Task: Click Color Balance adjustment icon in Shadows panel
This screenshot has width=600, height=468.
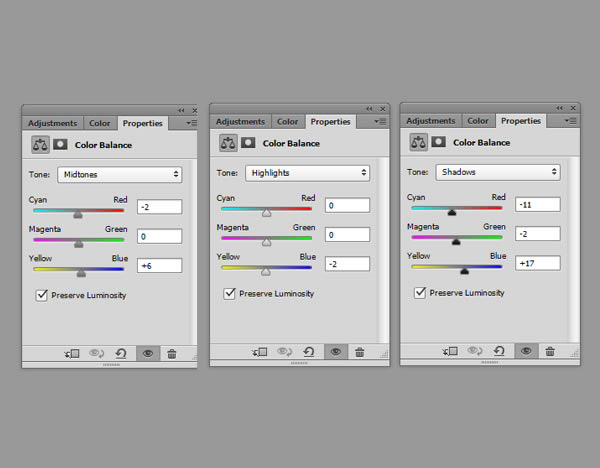Action: [419, 142]
